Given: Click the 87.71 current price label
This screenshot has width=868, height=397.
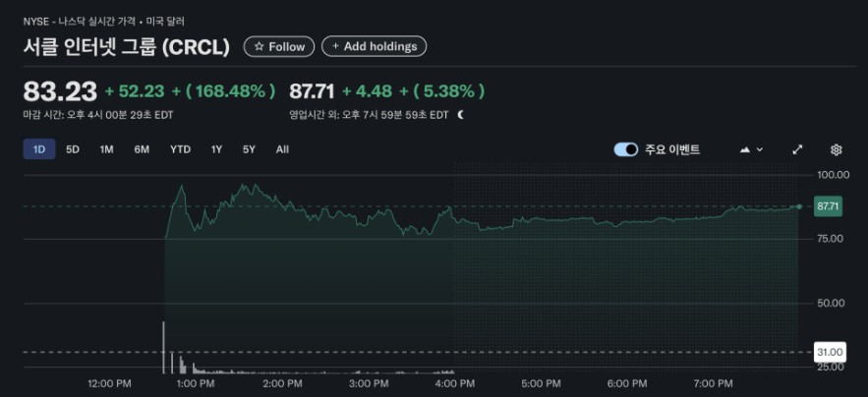Looking at the screenshot, I should (x=828, y=206).
